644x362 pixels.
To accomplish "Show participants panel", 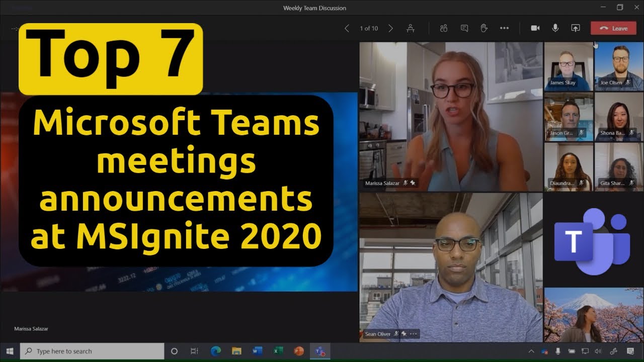I will click(443, 29).
